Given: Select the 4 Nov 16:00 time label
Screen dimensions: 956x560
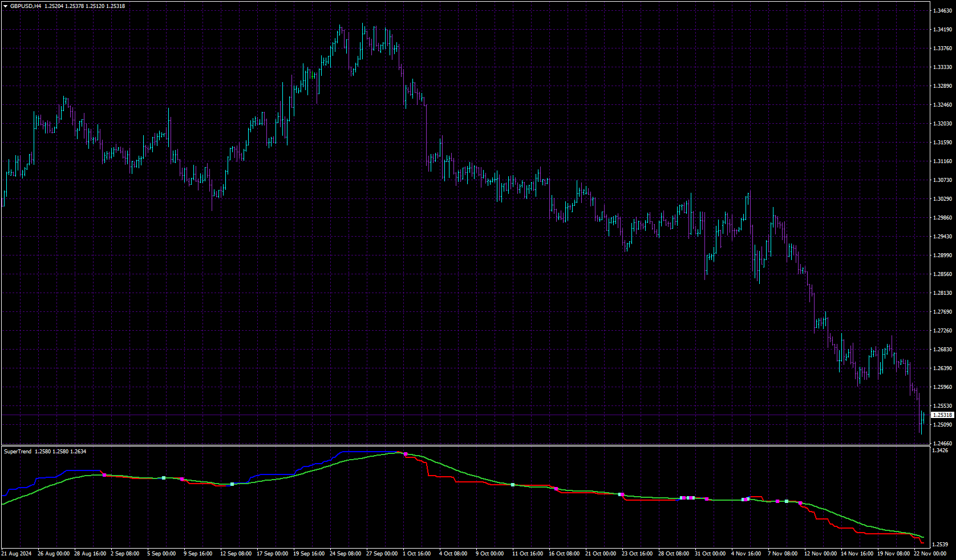Looking at the screenshot, I should click(x=746, y=554).
